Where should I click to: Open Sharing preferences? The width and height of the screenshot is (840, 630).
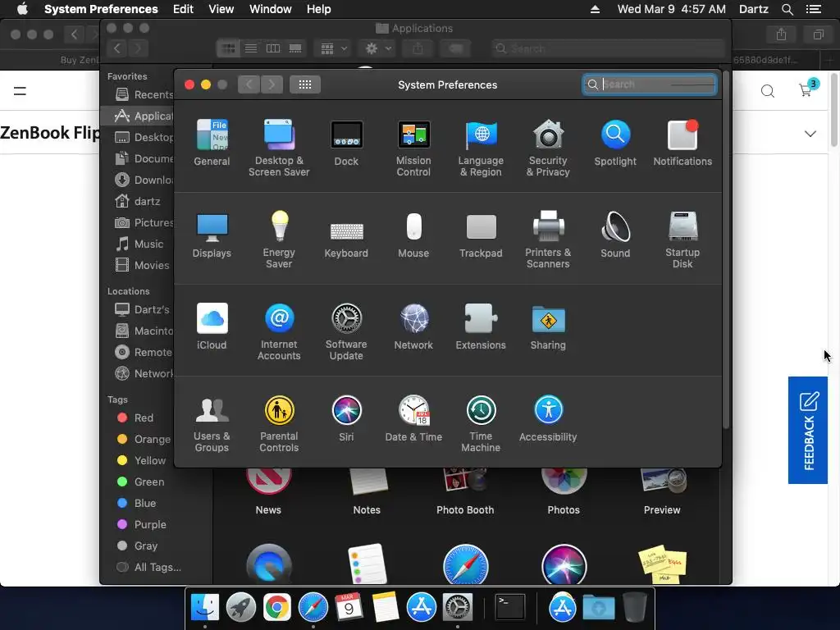click(548, 326)
